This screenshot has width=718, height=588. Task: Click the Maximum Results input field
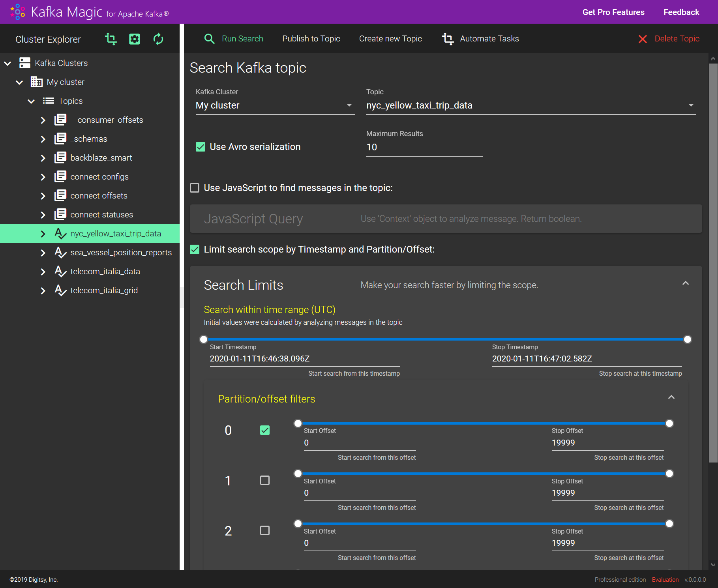(424, 147)
